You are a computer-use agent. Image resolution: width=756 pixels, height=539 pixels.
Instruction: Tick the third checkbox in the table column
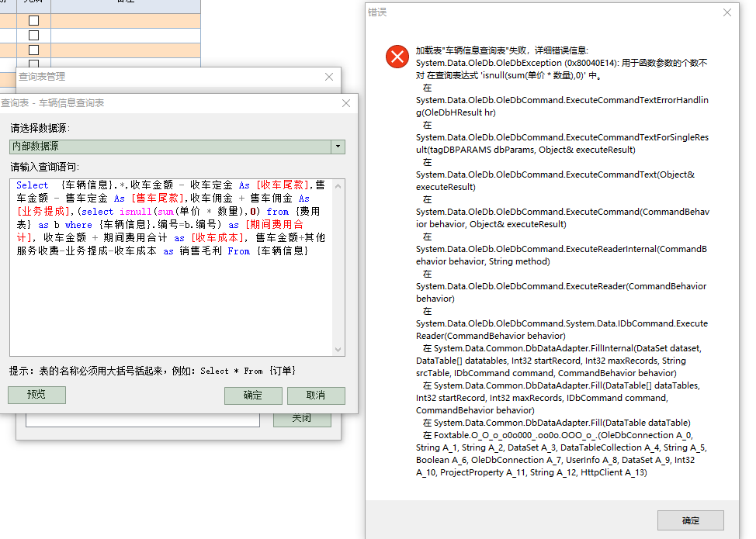[x=33, y=50]
